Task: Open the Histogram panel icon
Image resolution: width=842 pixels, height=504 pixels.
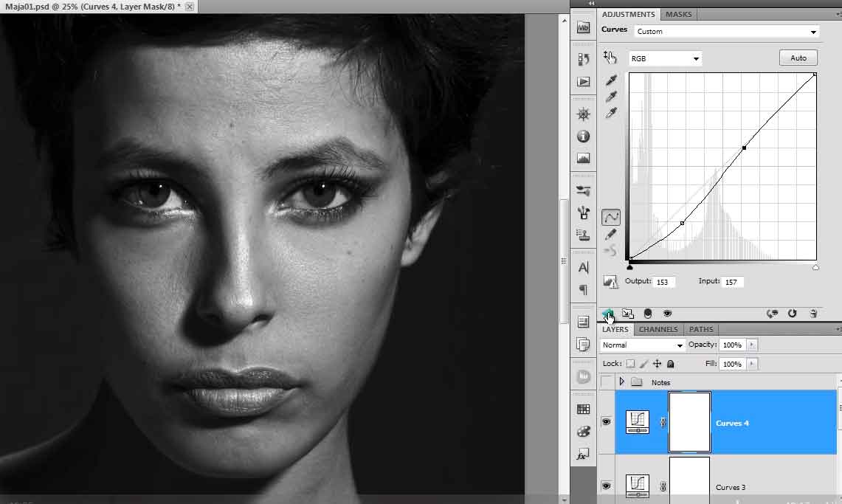Action: 584,158
